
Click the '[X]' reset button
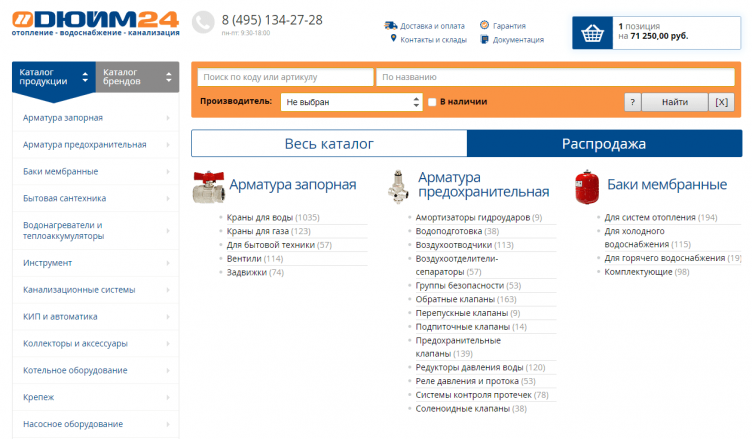point(721,102)
